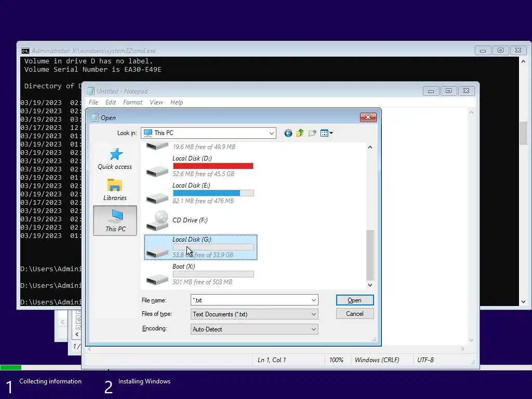This screenshot has height=399, width=532.
Task: Select the Boot (X:) drive
Action: tap(199, 274)
